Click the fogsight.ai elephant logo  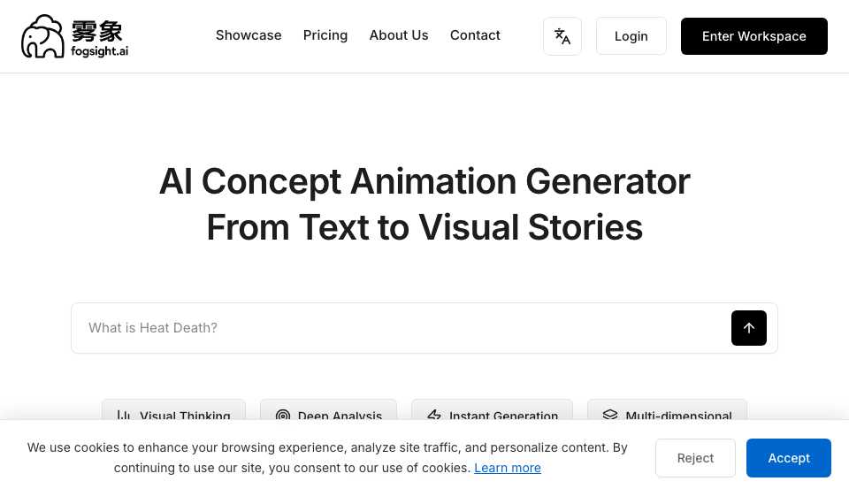pos(42,36)
